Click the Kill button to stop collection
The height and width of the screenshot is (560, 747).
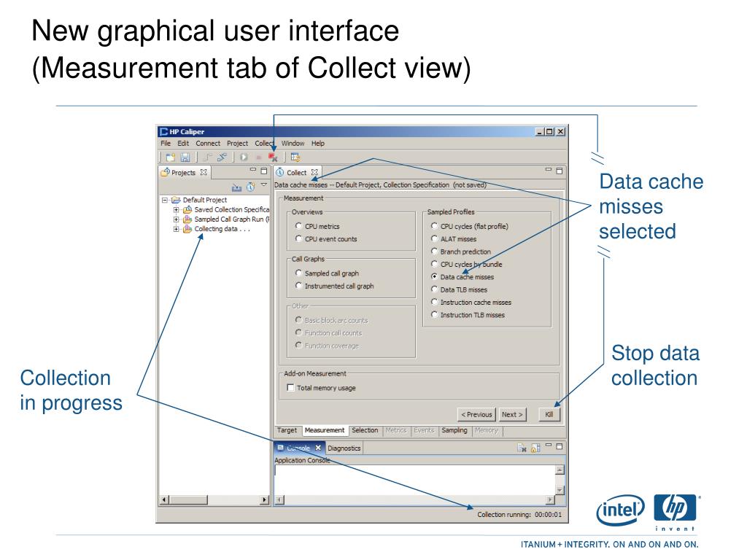(549, 415)
